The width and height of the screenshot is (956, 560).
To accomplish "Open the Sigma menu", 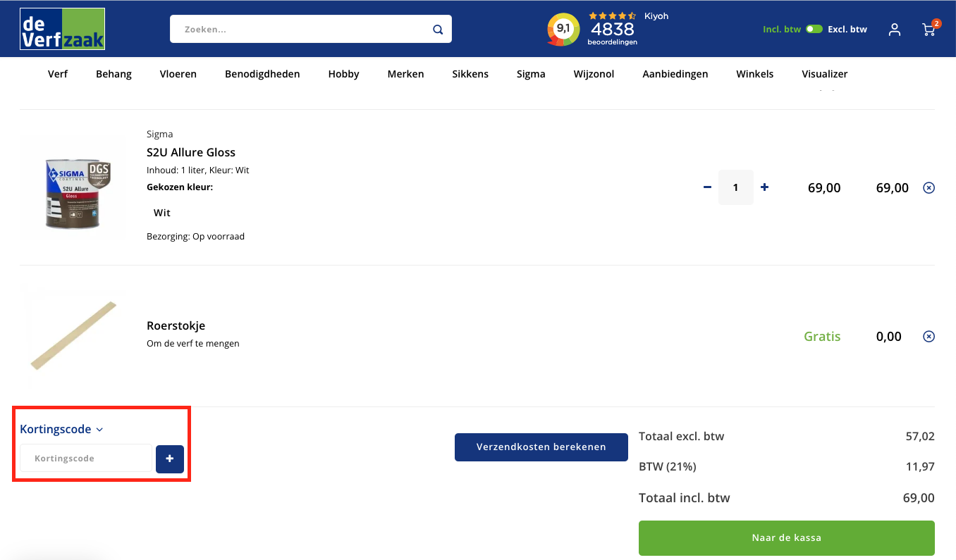I will pos(531,74).
